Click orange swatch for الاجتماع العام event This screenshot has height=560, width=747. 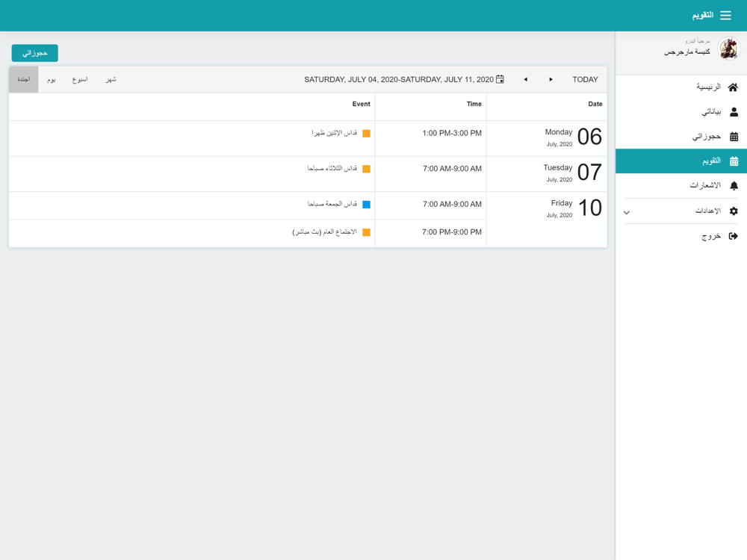point(366,232)
